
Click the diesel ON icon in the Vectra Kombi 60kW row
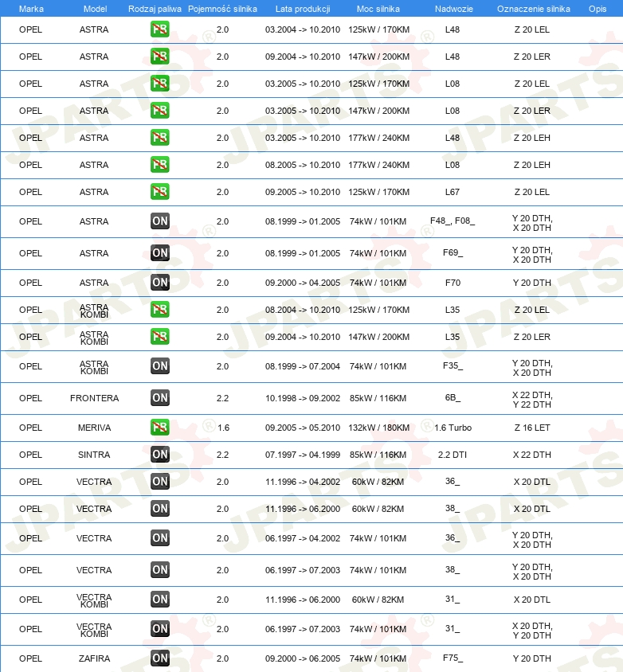point(159,599)
